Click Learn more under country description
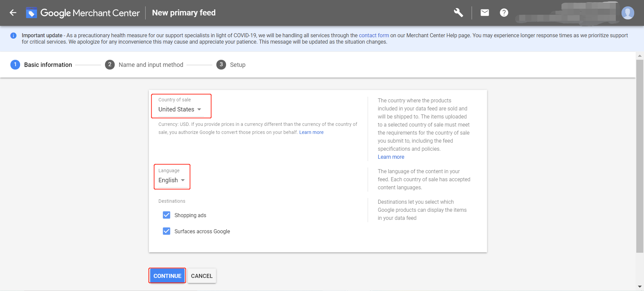Image resolution: width=644 pixels, height=291 pixels. [x=391, y=157]
